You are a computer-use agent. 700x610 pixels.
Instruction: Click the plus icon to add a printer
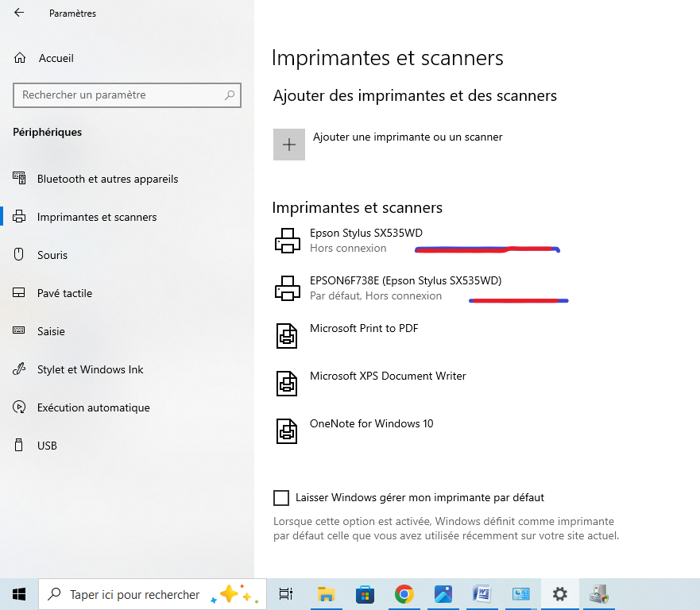point(289,145)
